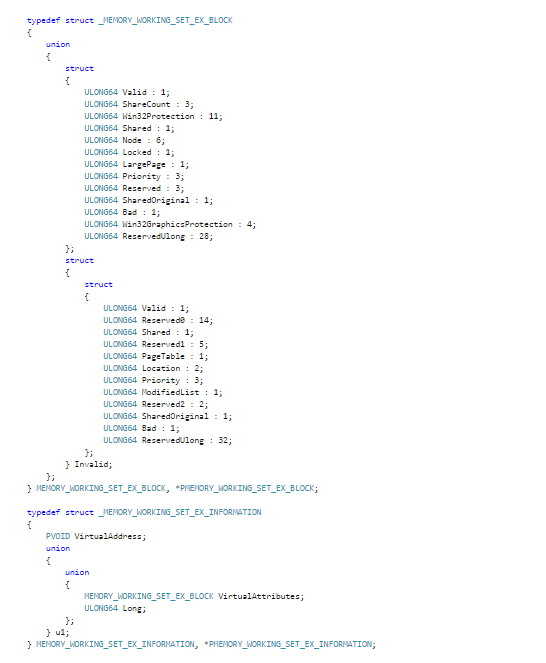Click the PVOID VirtualAddress declaration
This screenshot has height=663, width=546.
click(x=96, y=536)
